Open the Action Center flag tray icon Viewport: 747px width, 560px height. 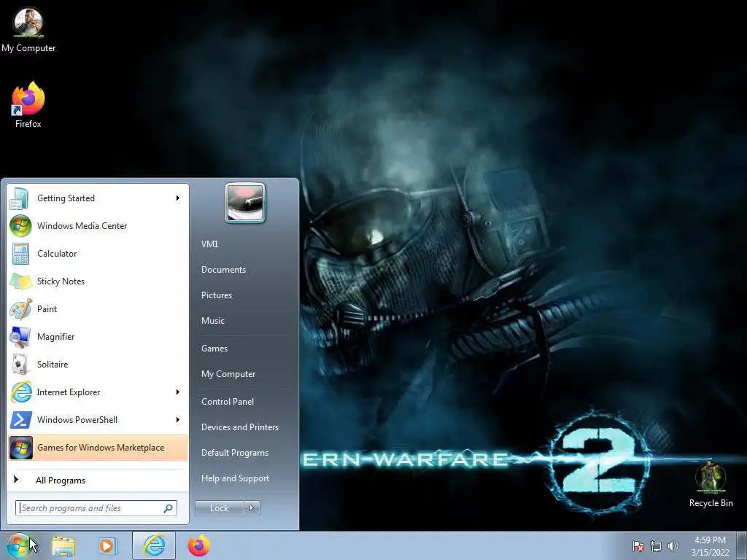point(638,546)
